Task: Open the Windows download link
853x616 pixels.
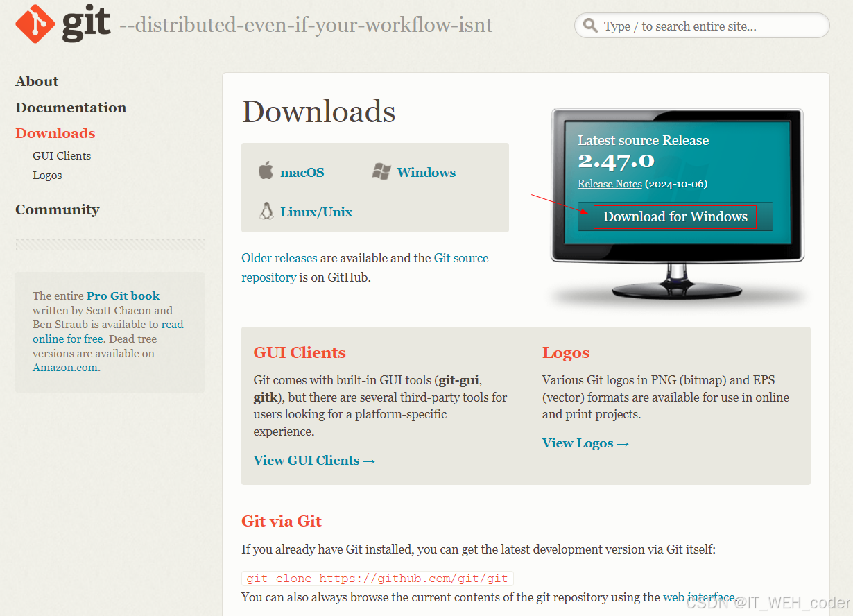Action: (x=426, y=172)
